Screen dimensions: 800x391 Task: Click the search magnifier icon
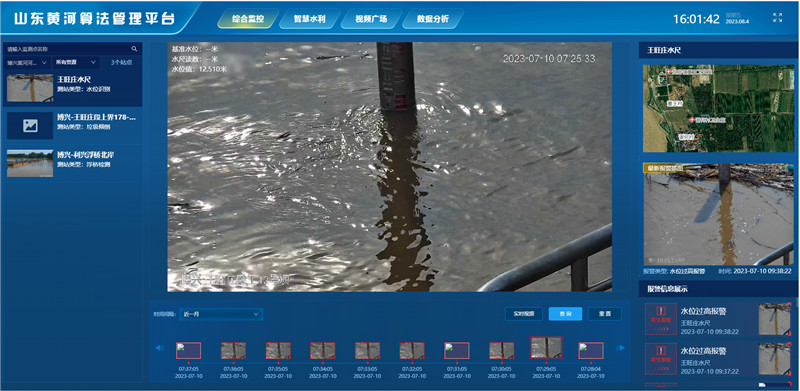(x=135, y=49)
